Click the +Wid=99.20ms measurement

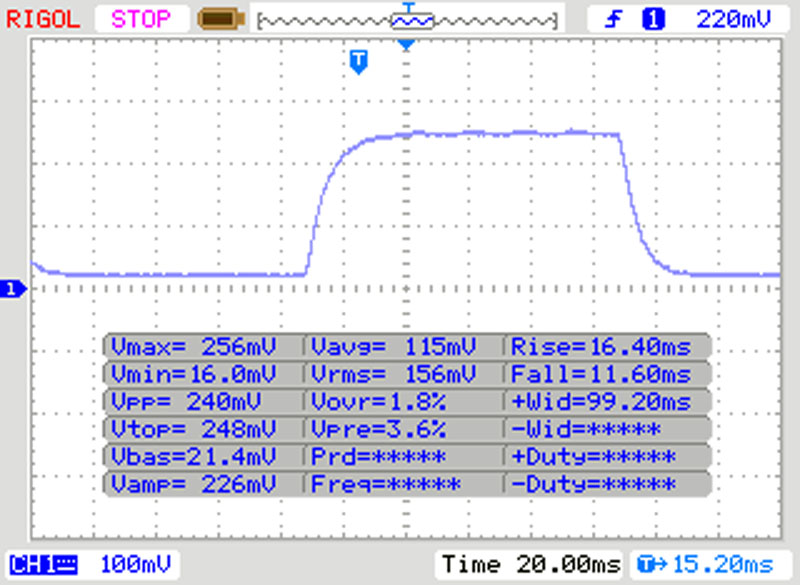[601, 402]
